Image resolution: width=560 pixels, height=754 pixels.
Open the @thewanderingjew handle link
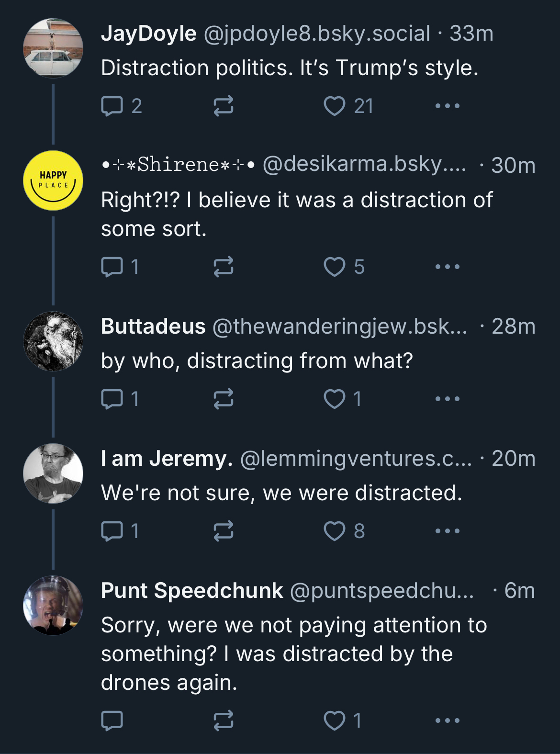point(339,326)
